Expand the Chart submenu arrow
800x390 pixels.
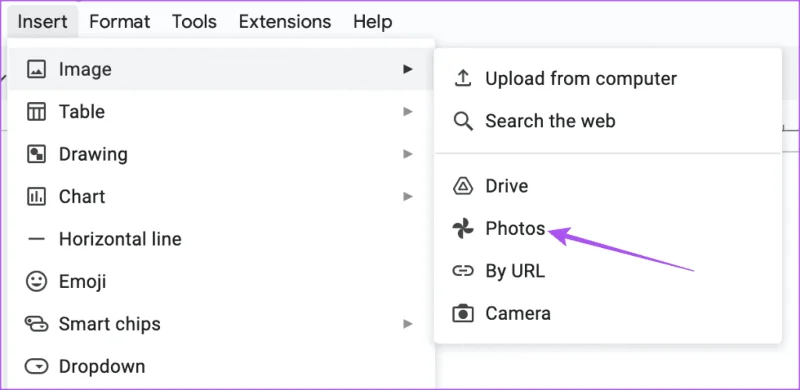tap(407, 196)
